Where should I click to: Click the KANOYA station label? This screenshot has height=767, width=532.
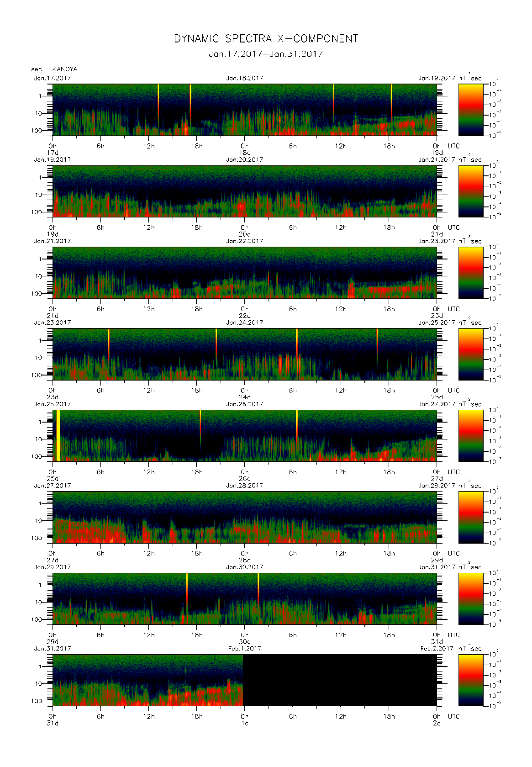(65, 69)
